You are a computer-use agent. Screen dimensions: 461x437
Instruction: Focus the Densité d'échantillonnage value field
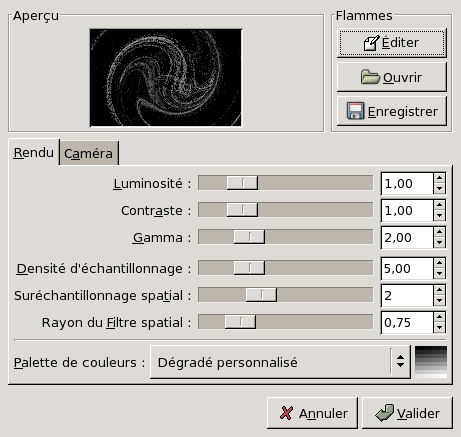[407, 268]
